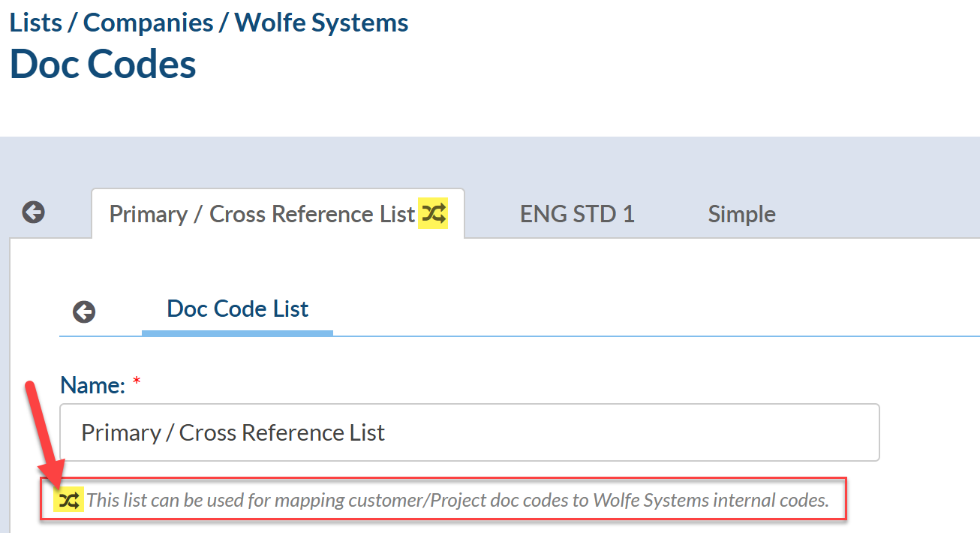Click the shuffle icon before the mapping description
This screenshot has height=533, width=980.
tap(70, 500)
